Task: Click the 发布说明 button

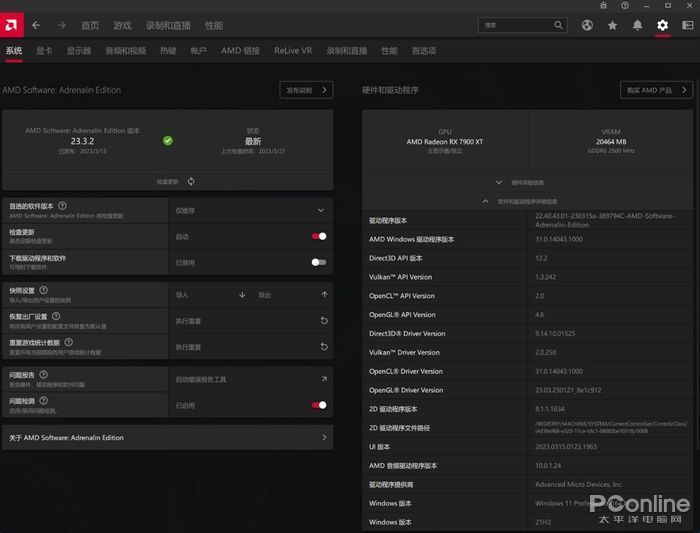Action: [306, 90]
